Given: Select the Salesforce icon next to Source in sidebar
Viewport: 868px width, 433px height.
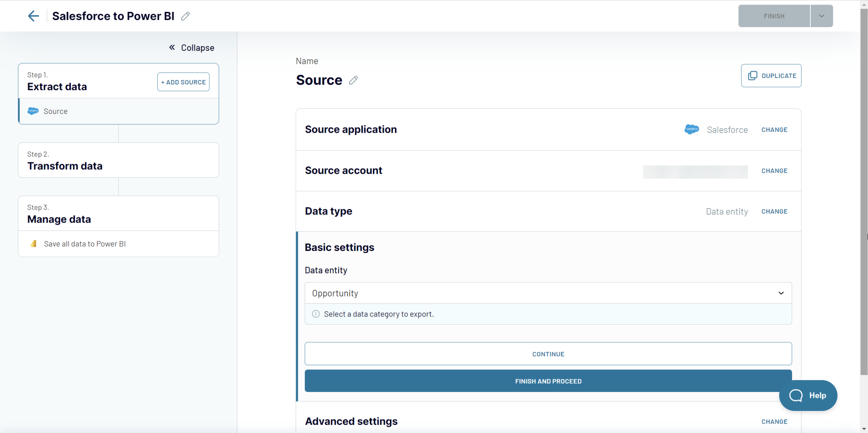Looking at the screenshot, I should [33, 111].
